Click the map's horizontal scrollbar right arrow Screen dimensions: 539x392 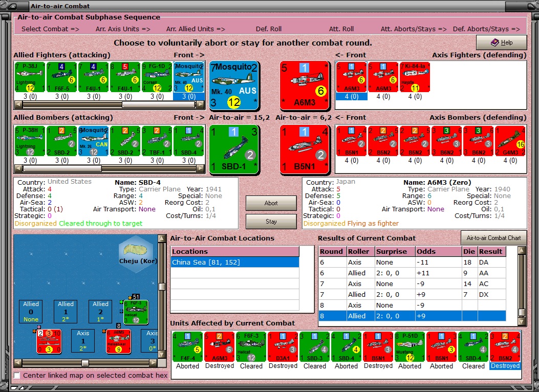(x=154, y=363)
